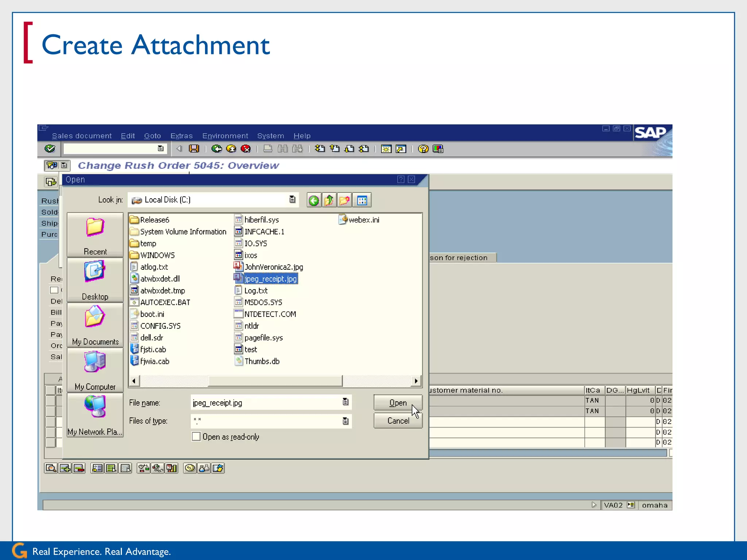Image resolution: width=747 pixels, height=560 pixels.
Task: Select the My Network Places shortcut
Action: pyautogui.click(x=95, y=415)
